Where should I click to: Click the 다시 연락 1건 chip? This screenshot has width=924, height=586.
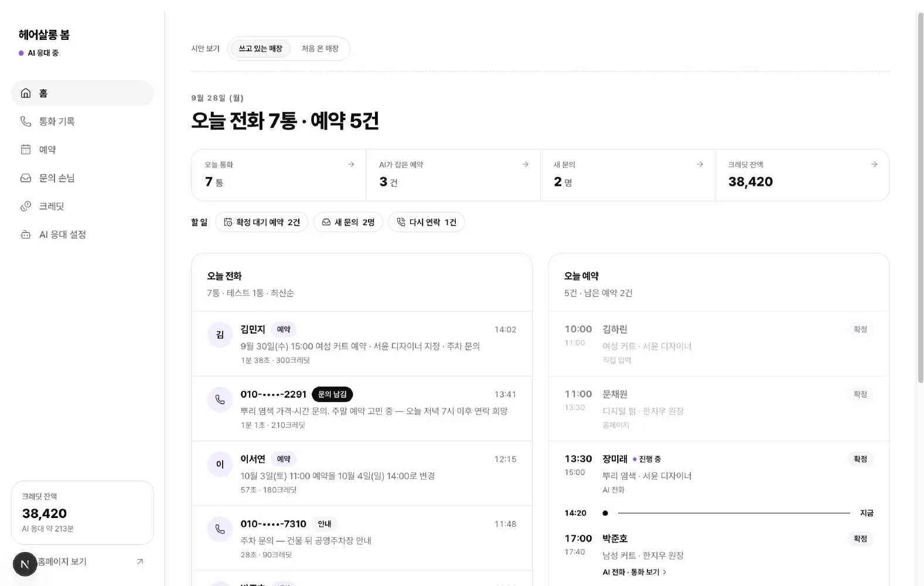[427, 222]
